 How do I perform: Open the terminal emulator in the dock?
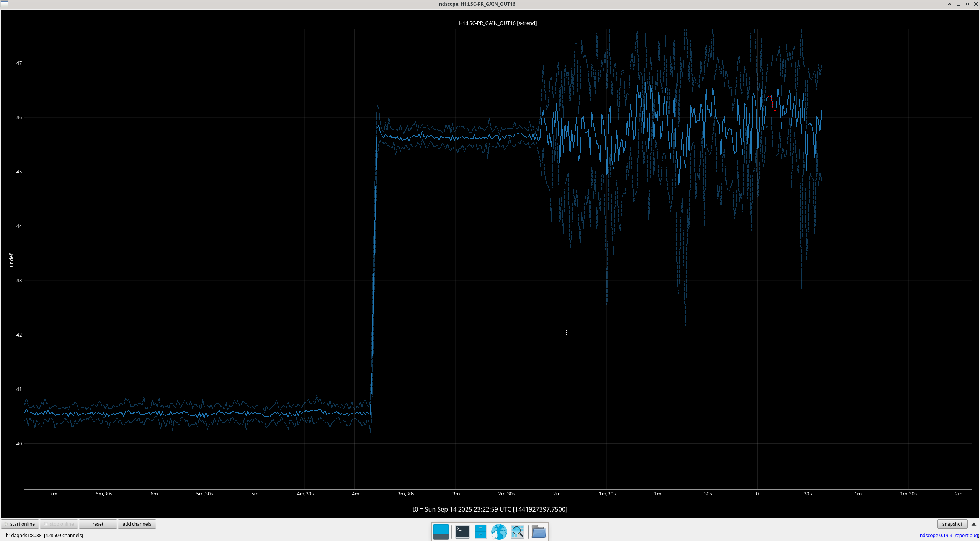[x=462, y=531]
